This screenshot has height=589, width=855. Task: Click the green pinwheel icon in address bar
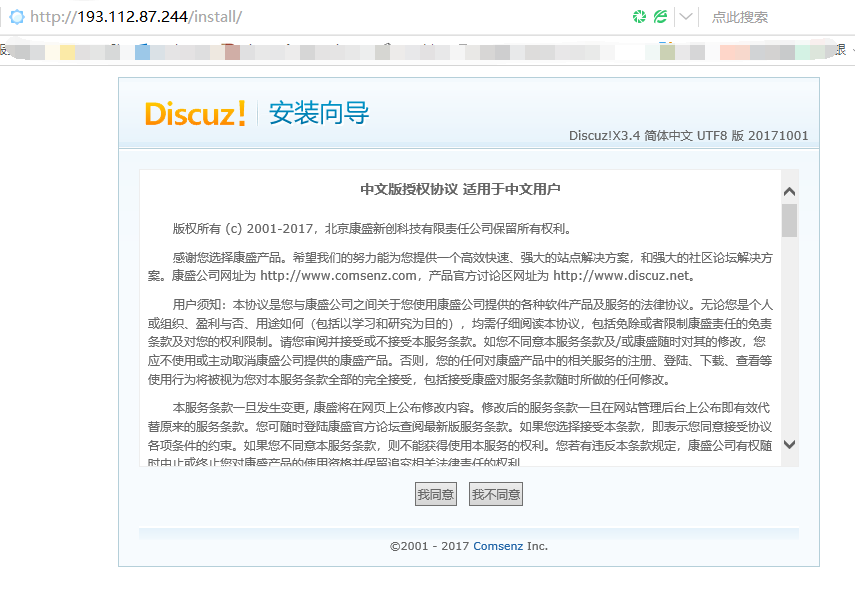(x=639, y=17)
